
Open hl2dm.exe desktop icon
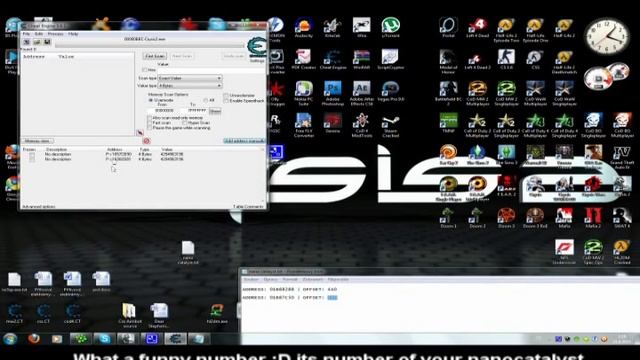coord(217,313)
